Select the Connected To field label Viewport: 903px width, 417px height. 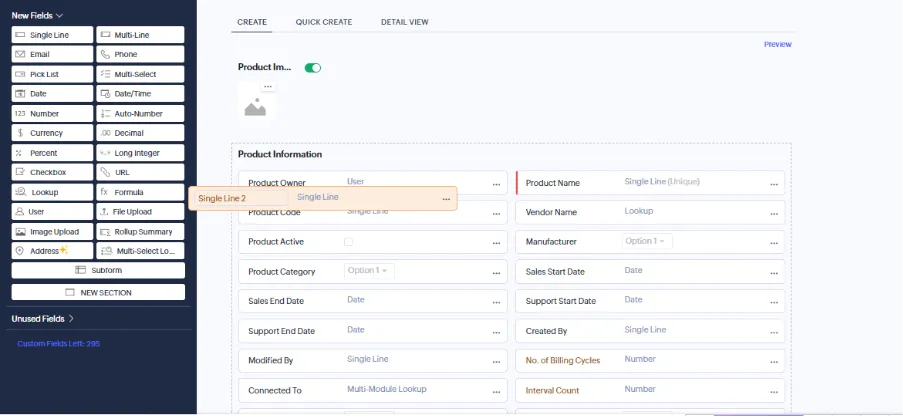coord(275,391)
